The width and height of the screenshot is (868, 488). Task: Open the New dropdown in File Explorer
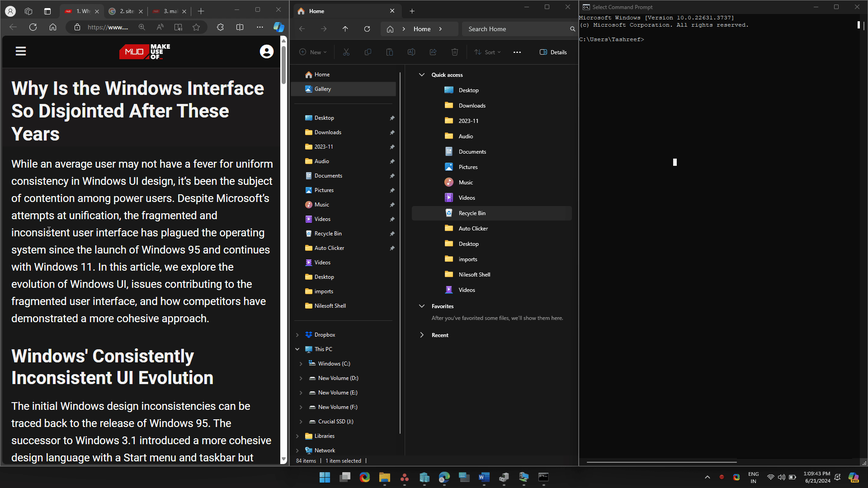coord(313,52)
